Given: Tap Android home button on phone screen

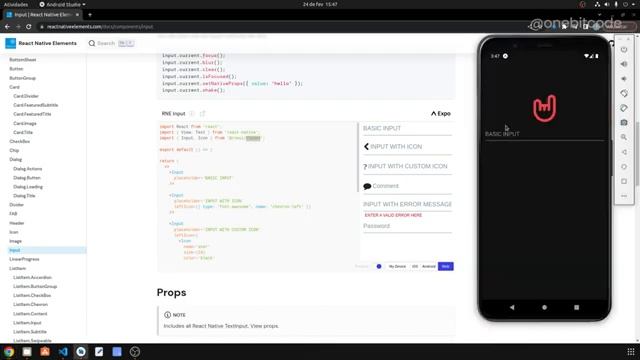Looking at the screenshot, I should click(544, 307).
